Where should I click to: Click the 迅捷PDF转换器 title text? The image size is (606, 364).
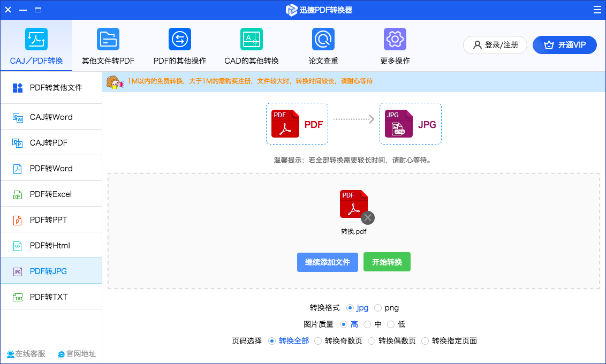(326, 10)
